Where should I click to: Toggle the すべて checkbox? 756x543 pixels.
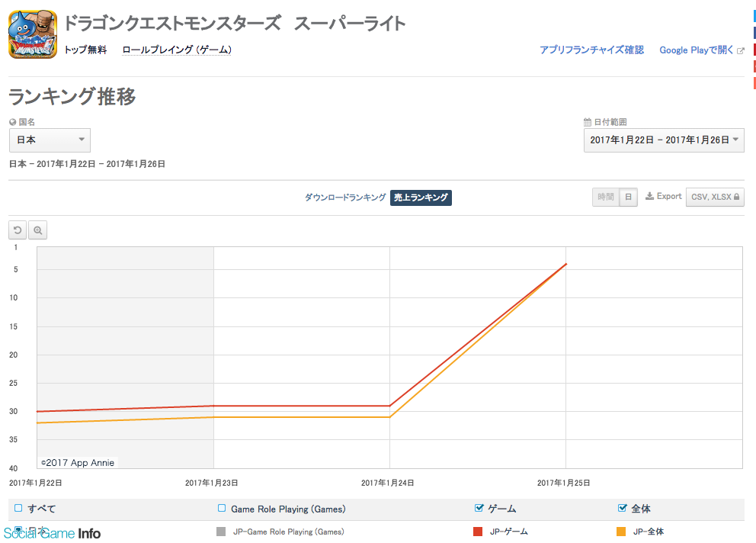tap(18, 508)
